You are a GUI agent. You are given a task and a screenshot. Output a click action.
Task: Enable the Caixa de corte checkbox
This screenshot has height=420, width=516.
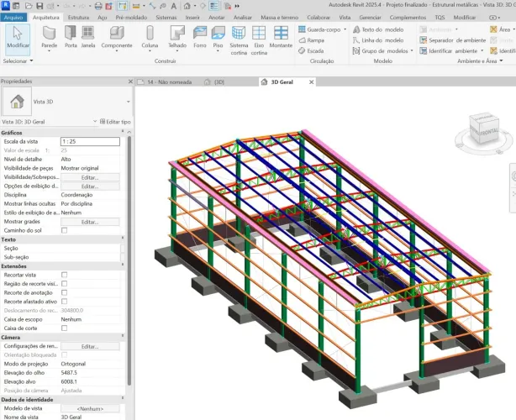(x=65, y=328)
